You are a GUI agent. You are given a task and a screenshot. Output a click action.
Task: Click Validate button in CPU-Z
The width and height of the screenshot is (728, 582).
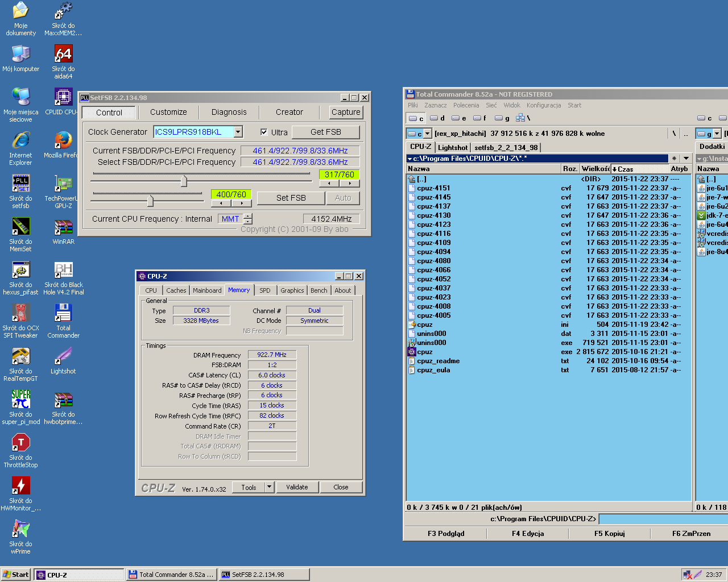coord(297,487)
